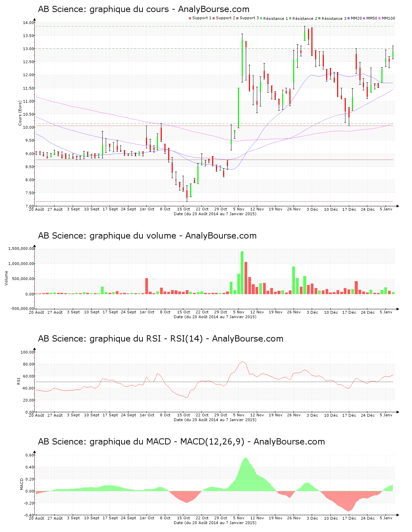Click the tallest green volume bar
This screenshot has width=412, height=532.
pos(242,273)
